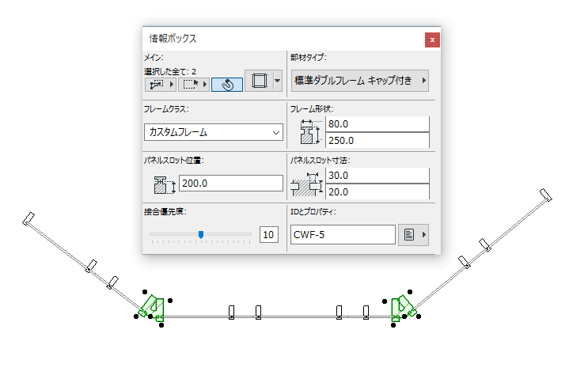Open the arrow selection method options

coord(160,85)
